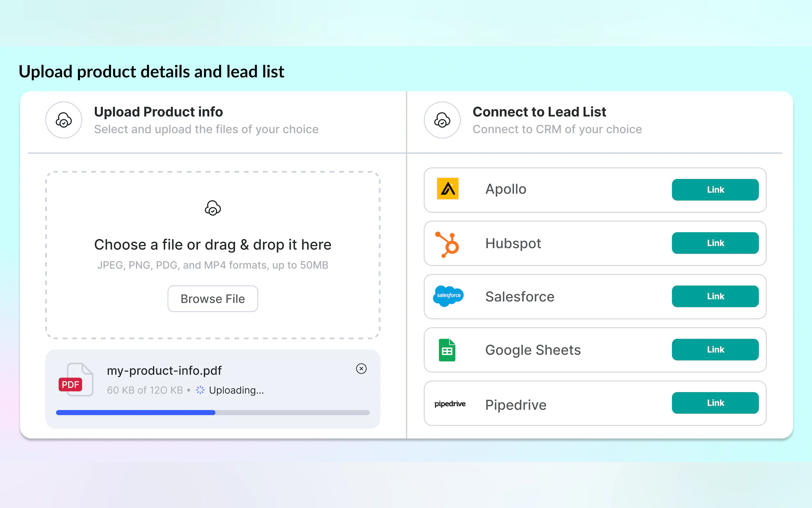Click the Google Sheets icon

447,350
